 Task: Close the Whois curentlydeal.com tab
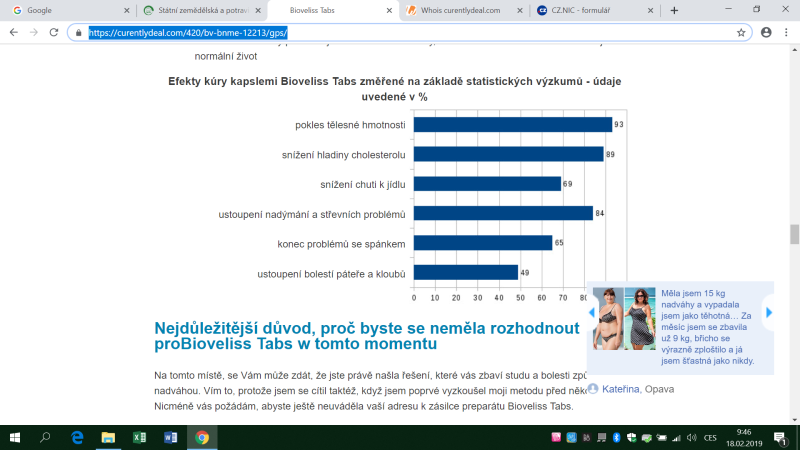click(x=519, y=10)
